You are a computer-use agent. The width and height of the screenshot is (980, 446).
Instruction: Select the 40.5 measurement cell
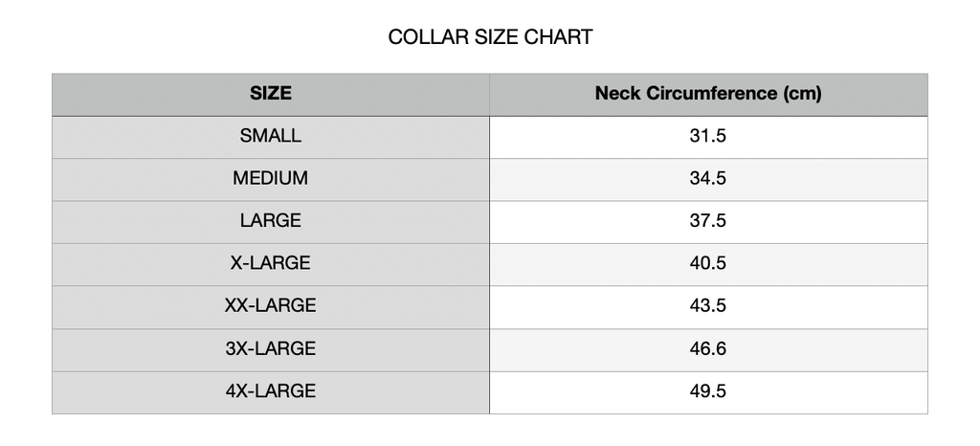pyautogui.click(x=708, y=263)
